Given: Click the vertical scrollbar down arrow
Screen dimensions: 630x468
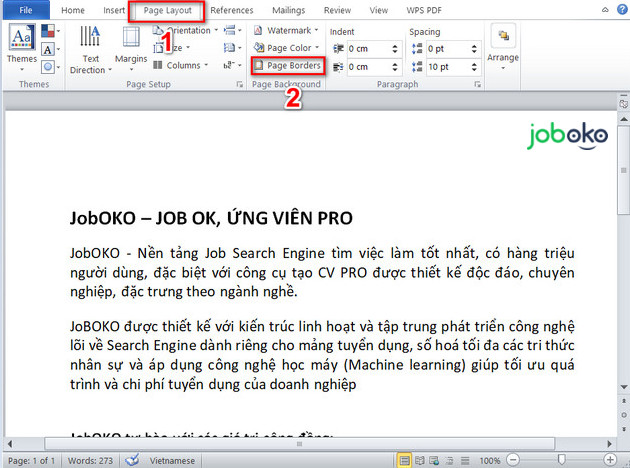Looking at the screenshot, I should [624, 387].
